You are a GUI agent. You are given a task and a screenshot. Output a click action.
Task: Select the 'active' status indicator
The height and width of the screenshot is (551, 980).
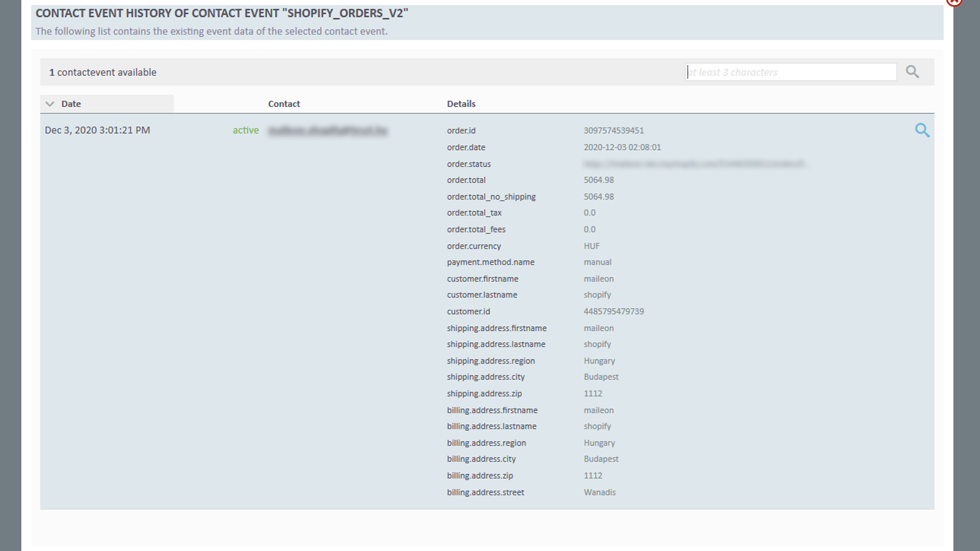click(x=246, y=130)
